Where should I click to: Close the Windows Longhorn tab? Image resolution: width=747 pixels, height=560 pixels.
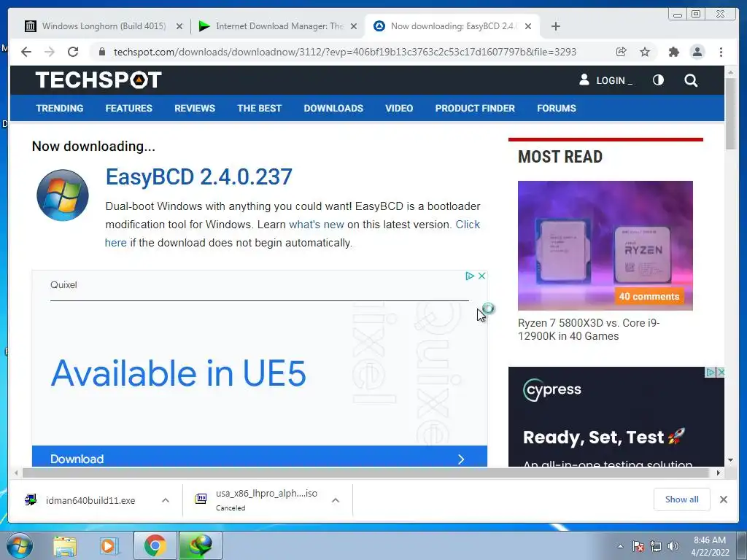click(179, 26)
